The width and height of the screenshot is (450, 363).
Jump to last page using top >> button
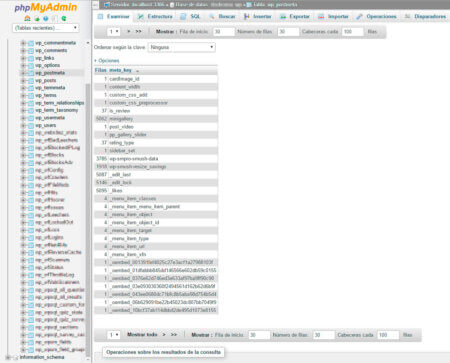tap(138, 32)
